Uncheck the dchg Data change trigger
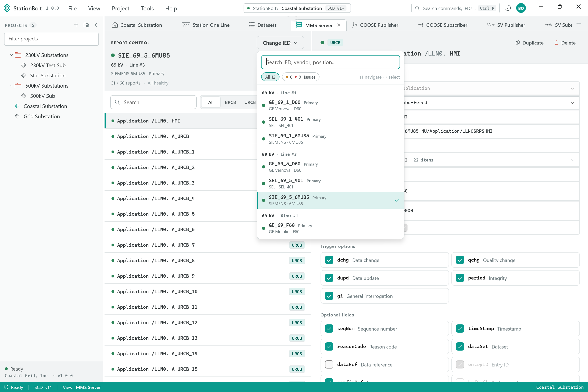This screenshot has height=392, width=588. pos(329,260)
